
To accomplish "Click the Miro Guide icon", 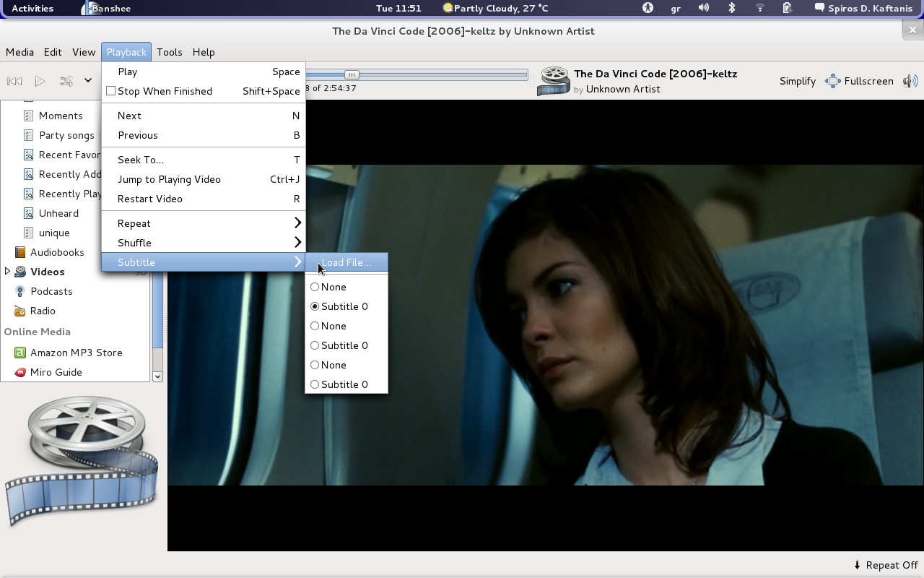I will coord(20,372).
